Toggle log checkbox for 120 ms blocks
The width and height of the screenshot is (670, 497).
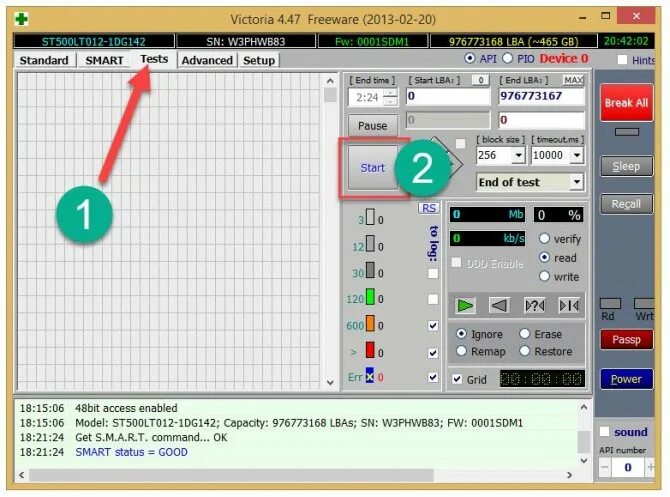(x=433, y=299)
